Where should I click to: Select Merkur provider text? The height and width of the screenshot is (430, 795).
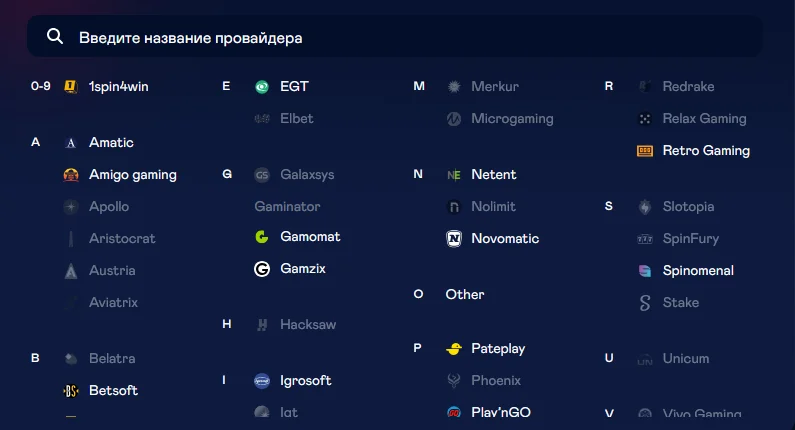[495, 87]
